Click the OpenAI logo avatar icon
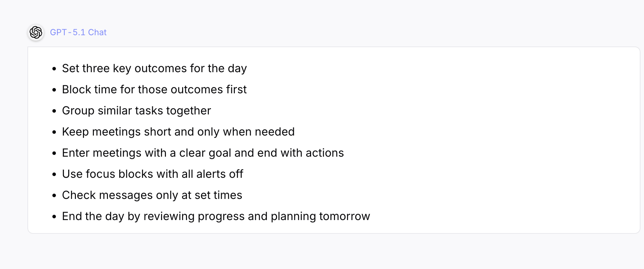Image resolution: width=644 pixels, height=269 pixels. (36, 32)
